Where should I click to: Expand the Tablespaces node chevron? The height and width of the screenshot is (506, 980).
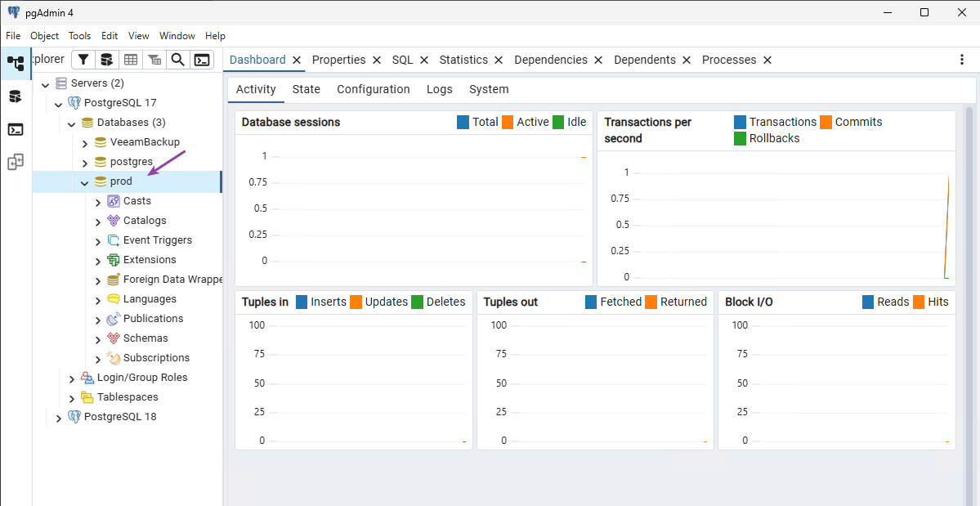(x=72, y=398)
